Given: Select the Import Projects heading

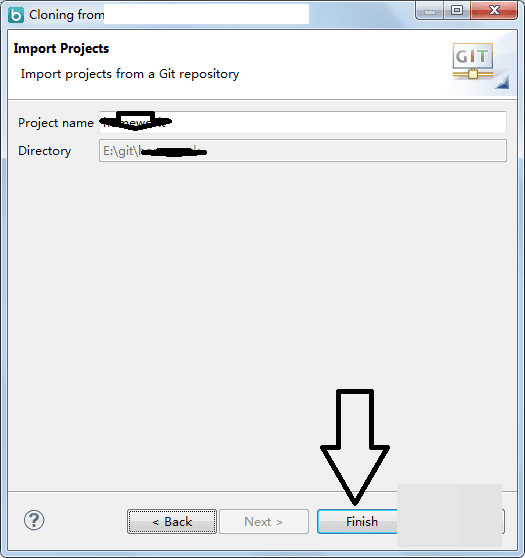Looking at the screenshot, I should point(61,48).
